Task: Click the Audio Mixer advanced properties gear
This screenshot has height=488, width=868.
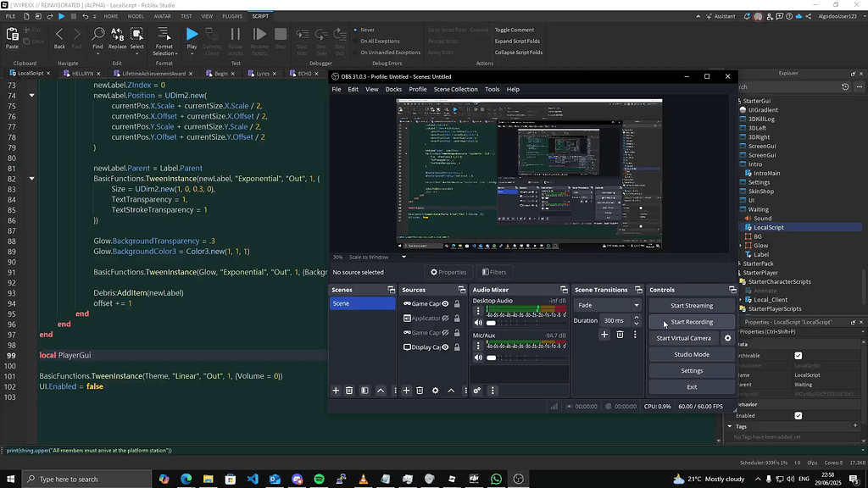Action: tap(477, 391)
